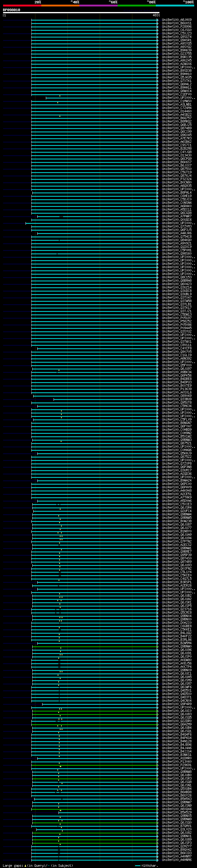Open hit UniRef100_A9BK34
This screenshot has width=197, height=868.
click(x=177, y=372)
